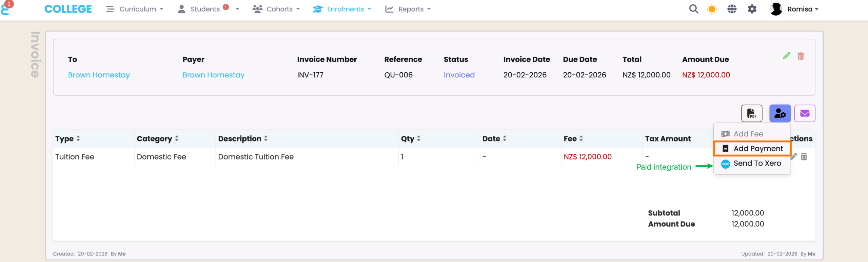Click the purple email envelope button
The image size is (868, 262).
point(805,113)
